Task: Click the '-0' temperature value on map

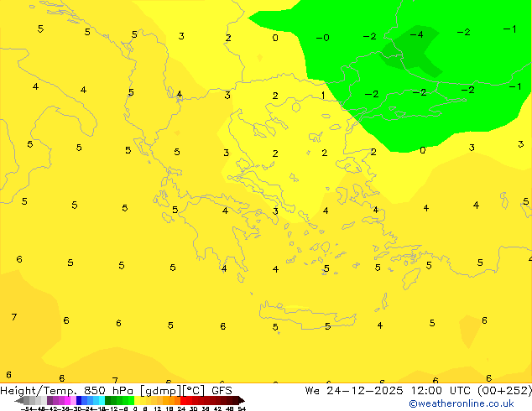Action: (323, 37)
